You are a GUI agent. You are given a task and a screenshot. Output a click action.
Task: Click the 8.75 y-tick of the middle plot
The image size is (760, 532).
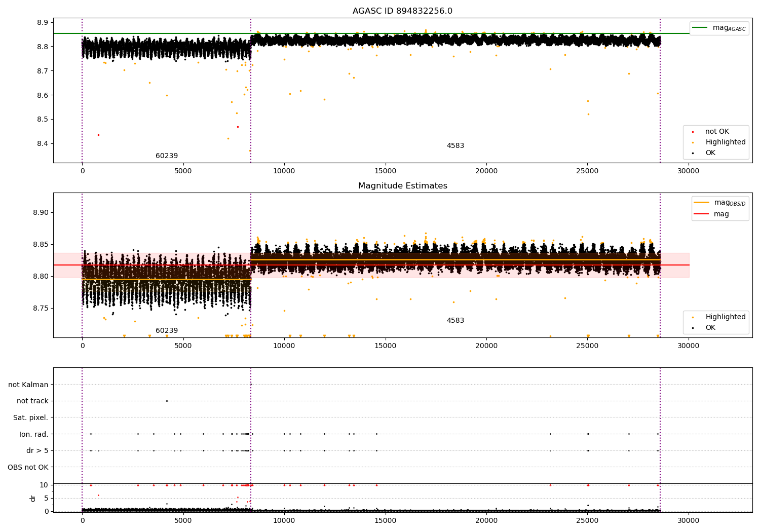click(41, 308)
